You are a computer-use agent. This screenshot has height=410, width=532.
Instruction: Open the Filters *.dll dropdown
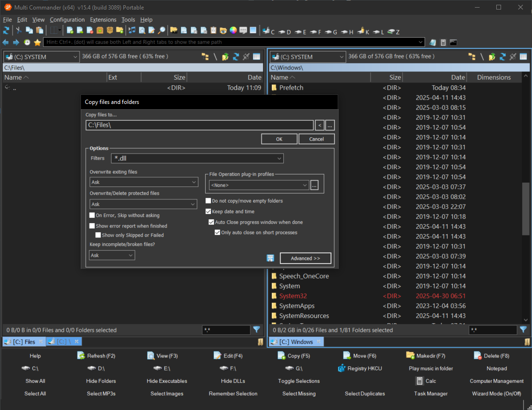pyautogui.click(x=279, y=158)
